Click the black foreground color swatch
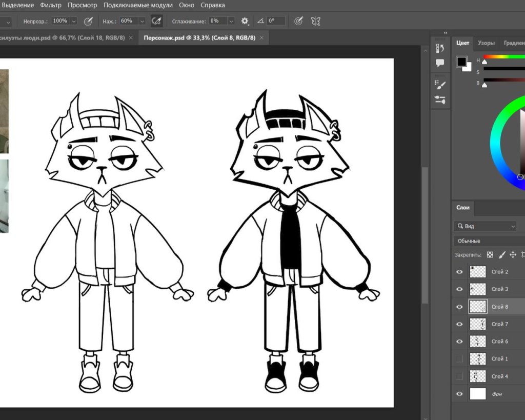Viewport: 525px width, 420px height. 461,62
